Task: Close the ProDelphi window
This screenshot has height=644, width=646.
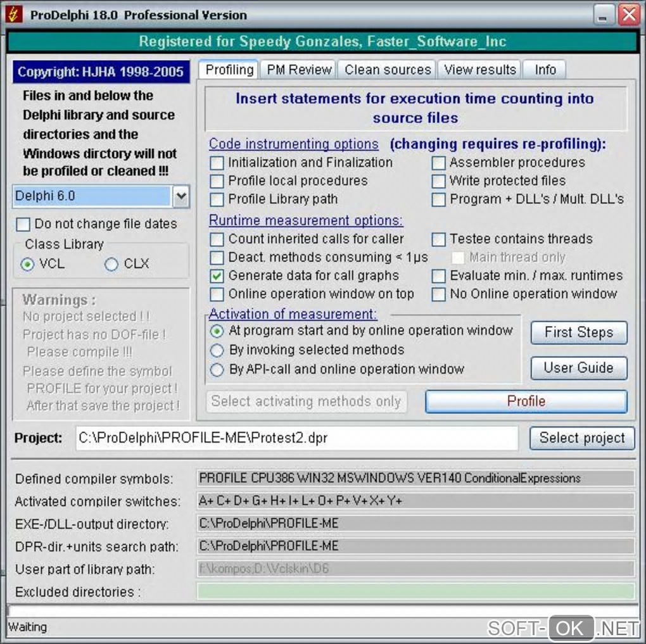Action: (629, 15)
